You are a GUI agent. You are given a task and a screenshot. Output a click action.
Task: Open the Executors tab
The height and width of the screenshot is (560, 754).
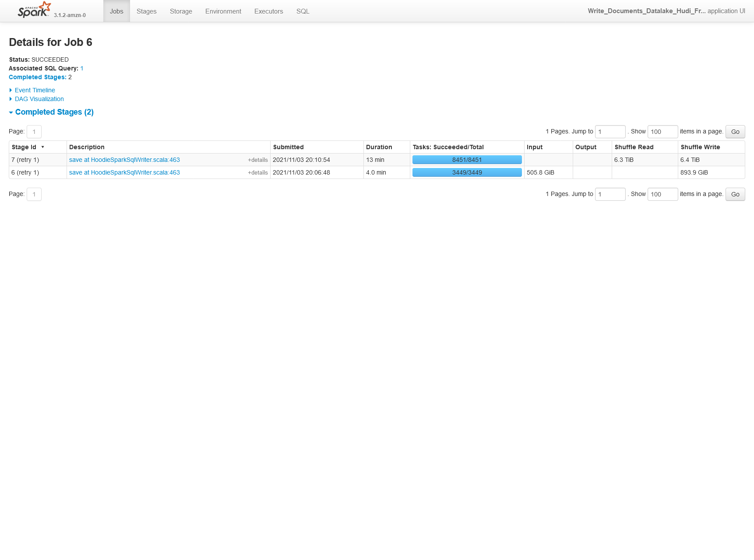tap(268, 11)
